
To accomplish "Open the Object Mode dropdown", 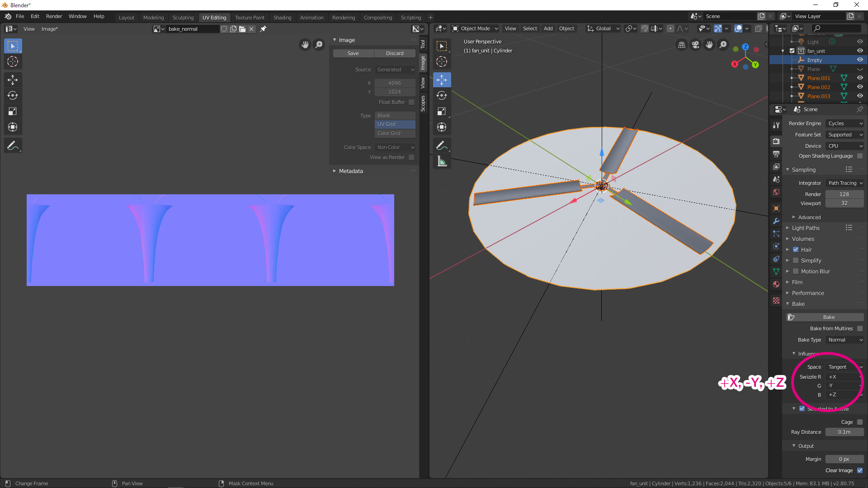I will click(x=475, y=28).
